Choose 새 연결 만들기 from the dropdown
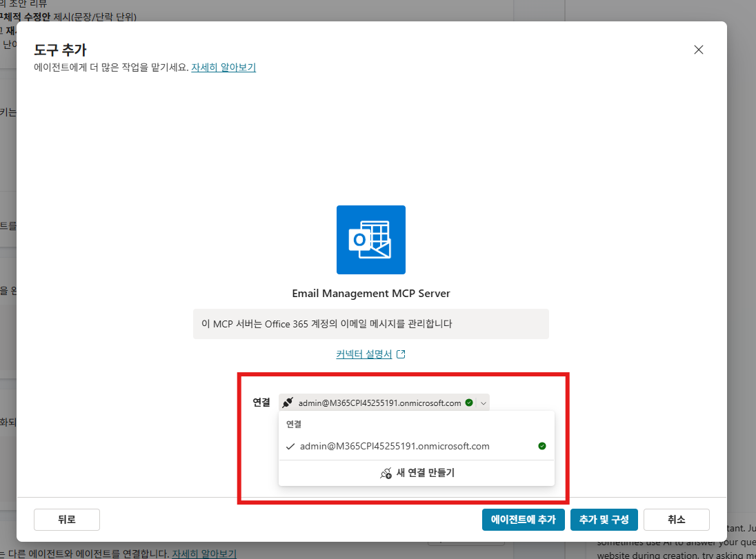The width and height of the screenshot is (756, 559). click(x=417, y=473)
